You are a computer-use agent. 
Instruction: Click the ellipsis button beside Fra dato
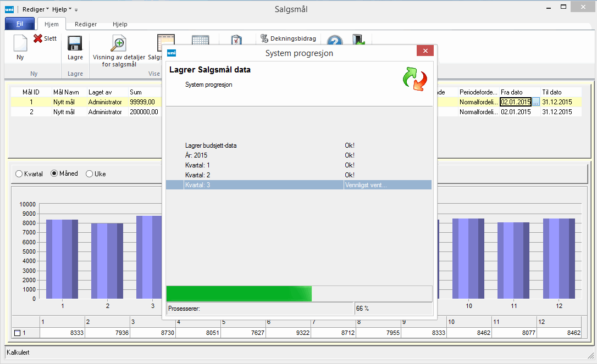tap(536, 102)
